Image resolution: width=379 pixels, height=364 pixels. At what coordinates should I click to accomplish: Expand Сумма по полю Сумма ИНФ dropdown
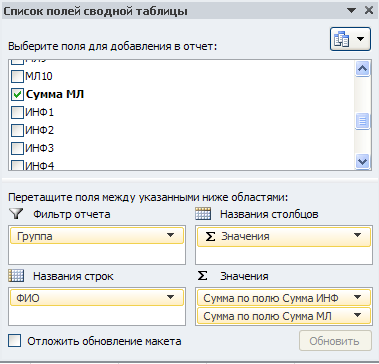(358, 297)
